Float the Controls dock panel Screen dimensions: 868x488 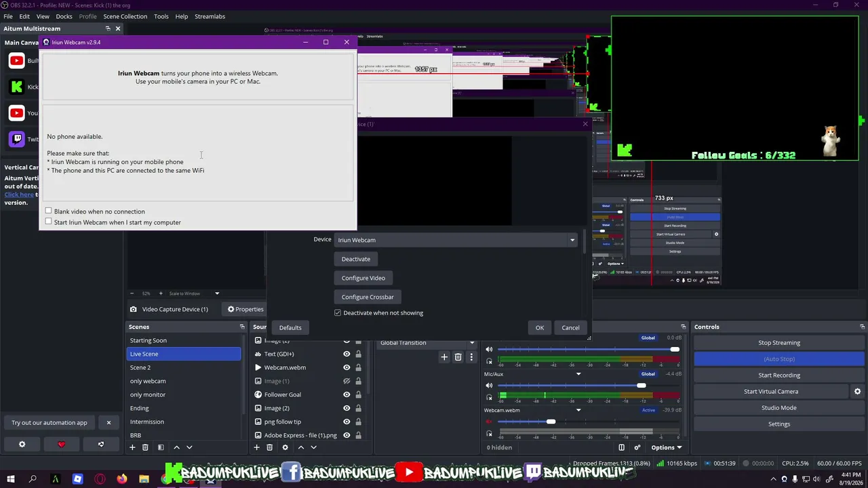(x=862, y=327)
